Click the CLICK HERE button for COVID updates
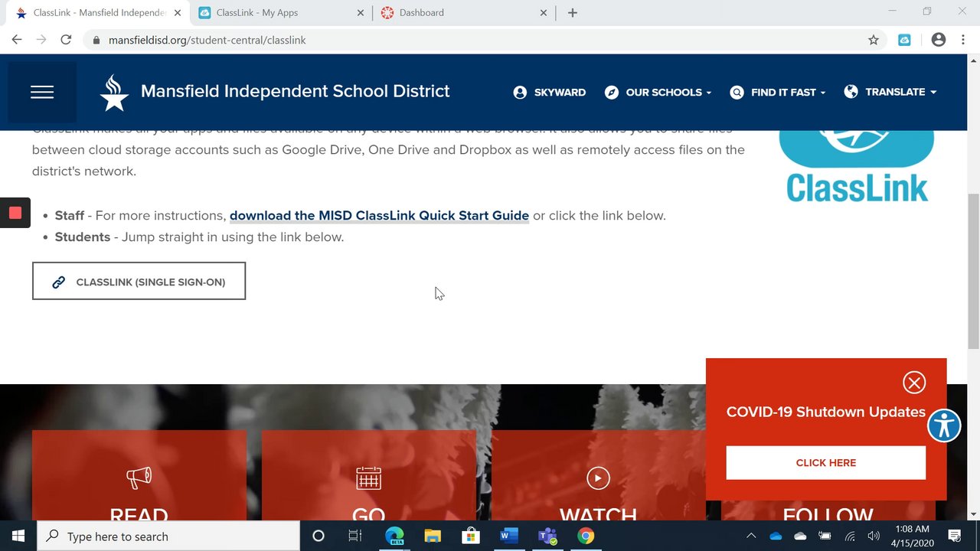Viewport: 980px width, 551px height. pyautogui.click(x=826, y=463)
